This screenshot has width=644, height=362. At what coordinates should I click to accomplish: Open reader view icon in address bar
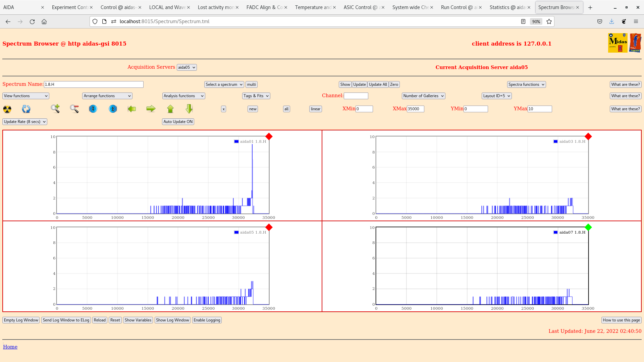523,21
